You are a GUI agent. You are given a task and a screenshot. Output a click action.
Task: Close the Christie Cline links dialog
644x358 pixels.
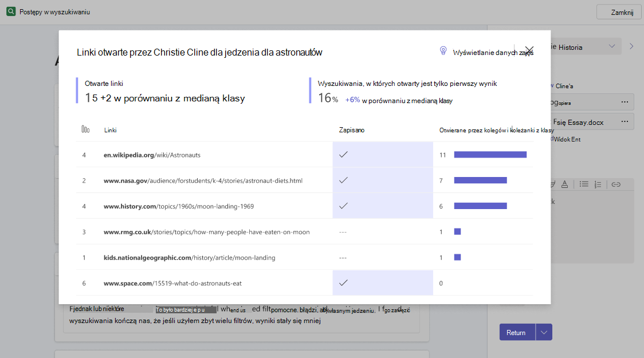tap(529, 50)
